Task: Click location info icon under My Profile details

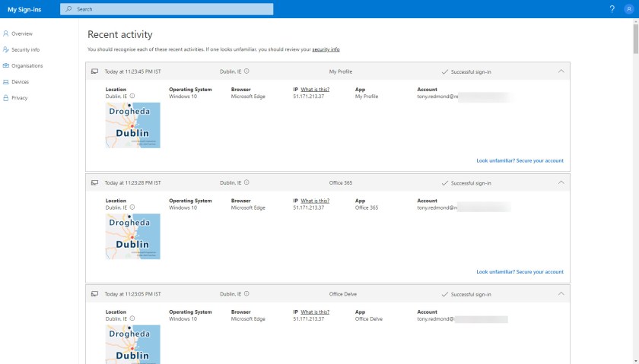Action: [132, 96]
